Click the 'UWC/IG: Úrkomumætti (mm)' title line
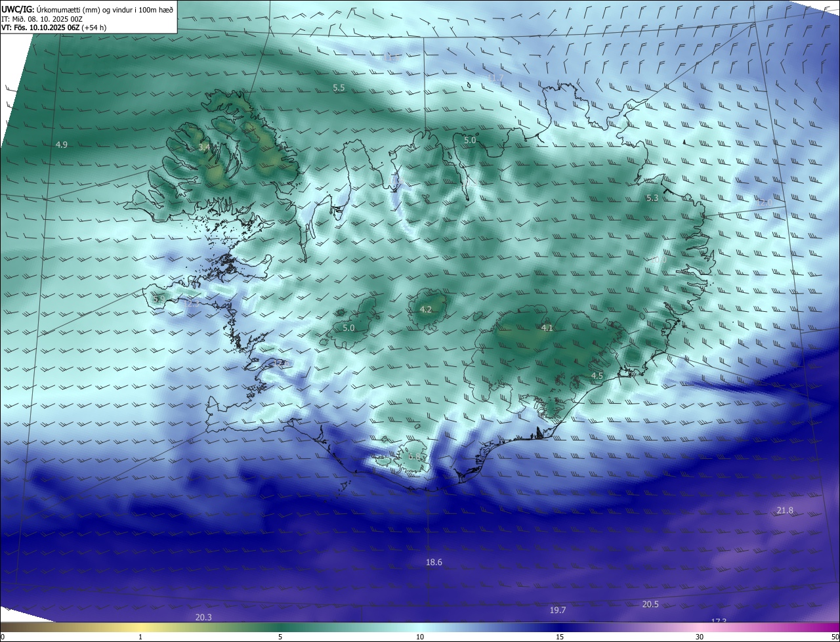840x642 pixels. [88, 9]
